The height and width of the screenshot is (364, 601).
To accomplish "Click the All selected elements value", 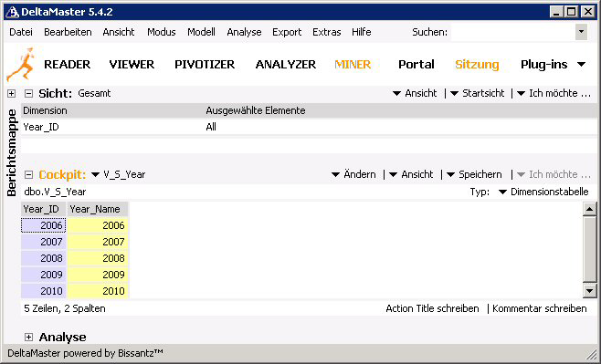I will [211, 127].
